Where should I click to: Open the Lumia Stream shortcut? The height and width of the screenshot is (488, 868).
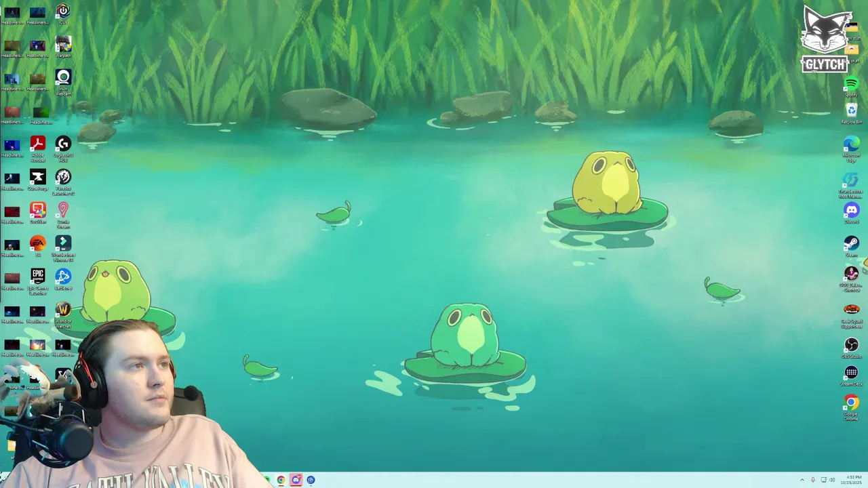[x=63, y=215]
